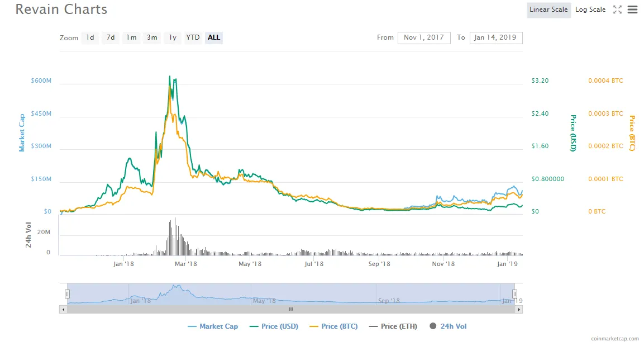Grab the left navigator range handle

click(68, 294)
